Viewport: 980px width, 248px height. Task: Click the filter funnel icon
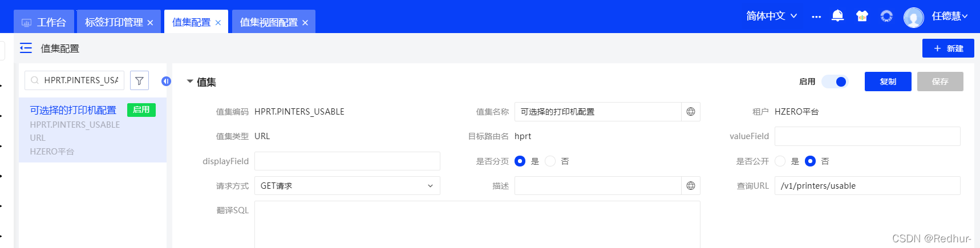click(x=139, y=80)
